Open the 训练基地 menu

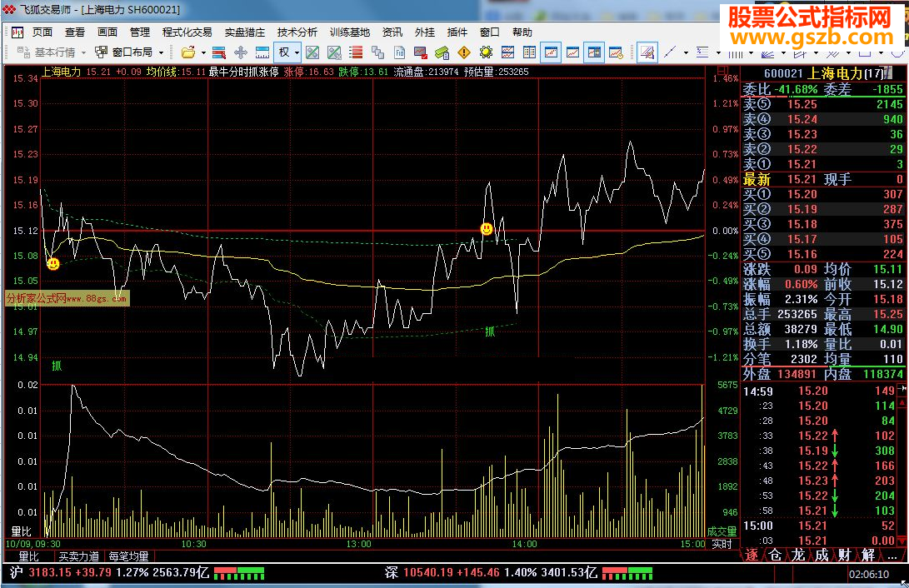pyautogui.click(x=350, y=32)
